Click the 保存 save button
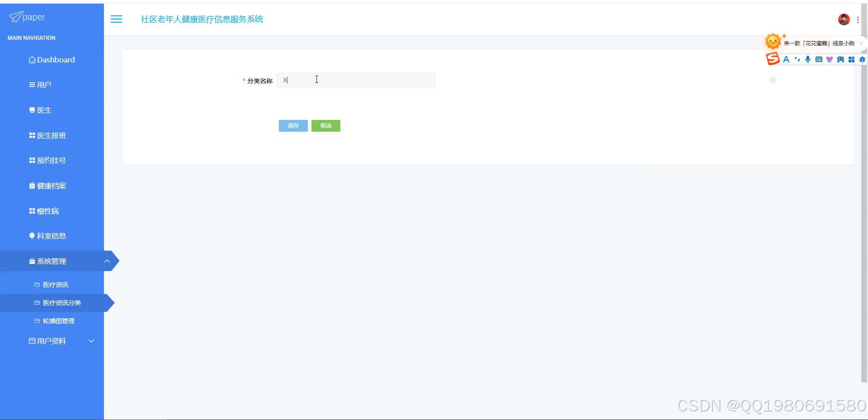The image size is (868, 420). tap(293, 126)
